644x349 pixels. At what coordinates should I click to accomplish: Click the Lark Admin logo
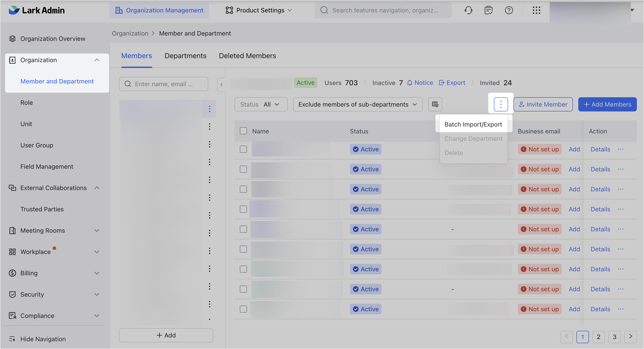tap(37, 10)
